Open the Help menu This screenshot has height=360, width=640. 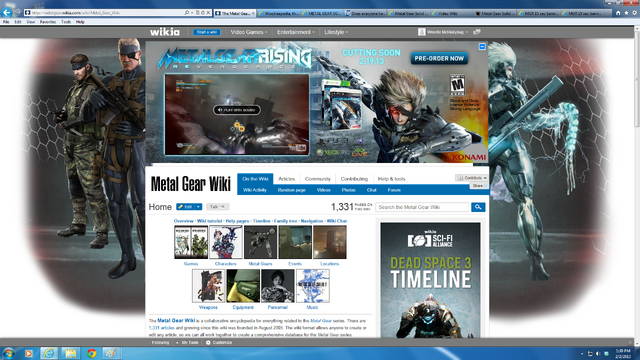tap(80, 22)
